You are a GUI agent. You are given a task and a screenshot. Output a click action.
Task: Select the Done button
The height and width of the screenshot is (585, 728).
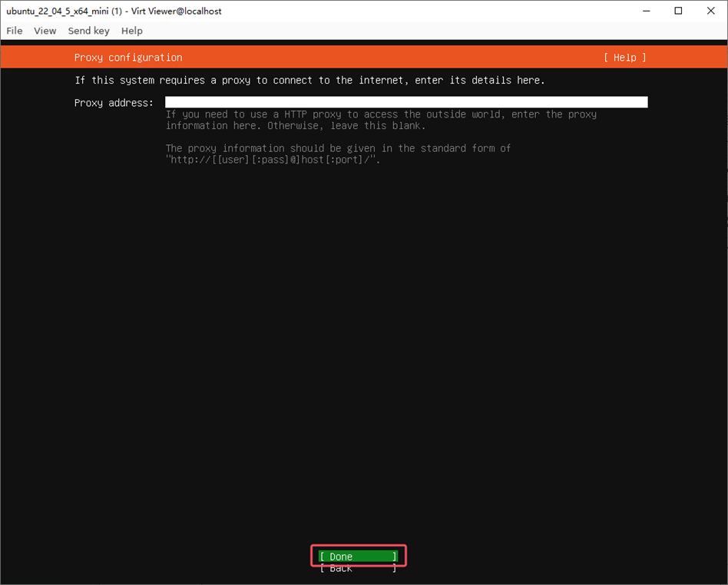(x=358, y=557)
